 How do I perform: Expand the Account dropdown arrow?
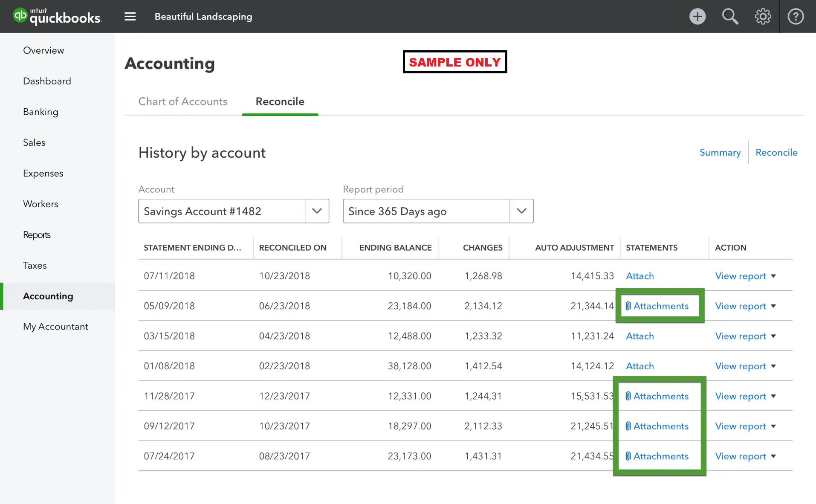pyautogui.click(x=317, y=211)
